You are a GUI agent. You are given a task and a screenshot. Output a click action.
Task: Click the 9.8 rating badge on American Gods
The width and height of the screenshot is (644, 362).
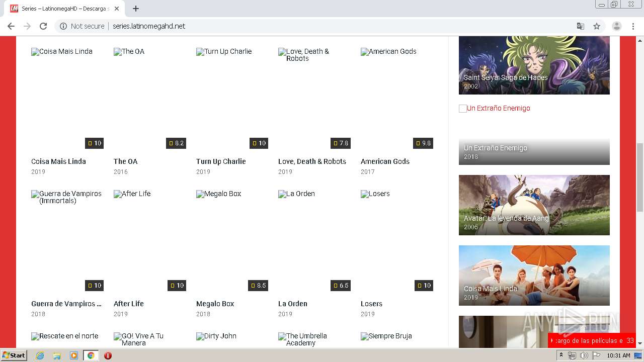tap(424, 143)
